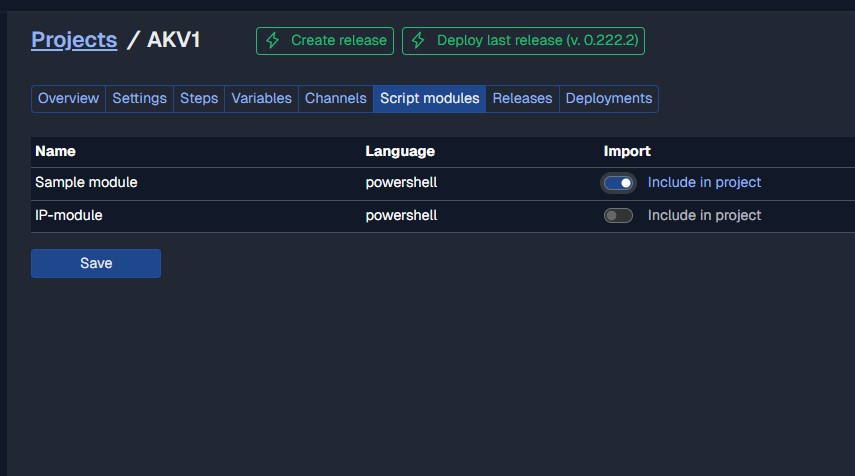
Task: Click the powershell cell in IP-module row
Action: point(401,215)
